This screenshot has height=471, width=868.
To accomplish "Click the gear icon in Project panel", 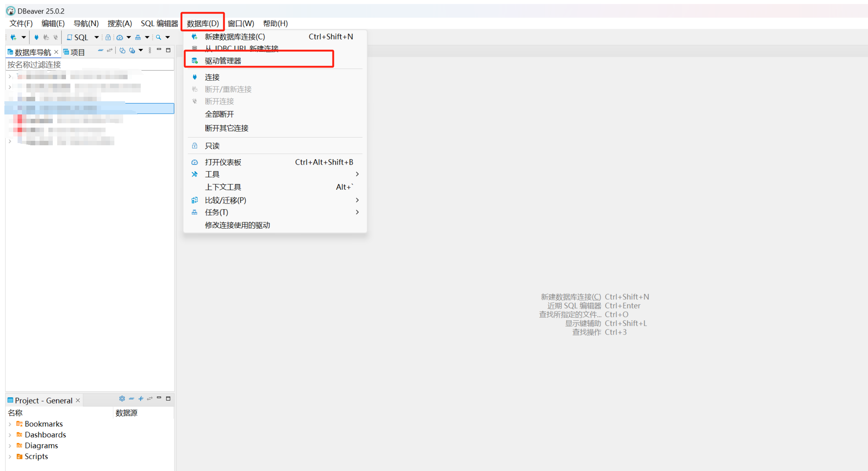I will [x=122, y=399].
